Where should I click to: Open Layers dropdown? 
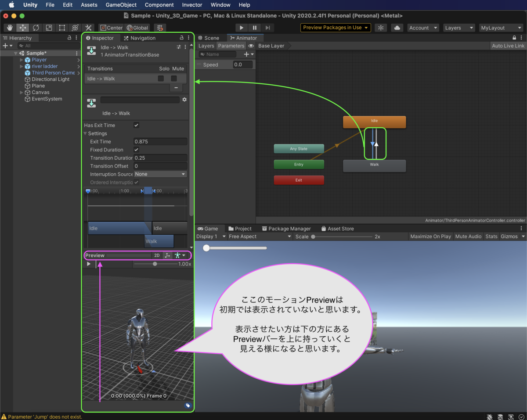coord(459,28)
